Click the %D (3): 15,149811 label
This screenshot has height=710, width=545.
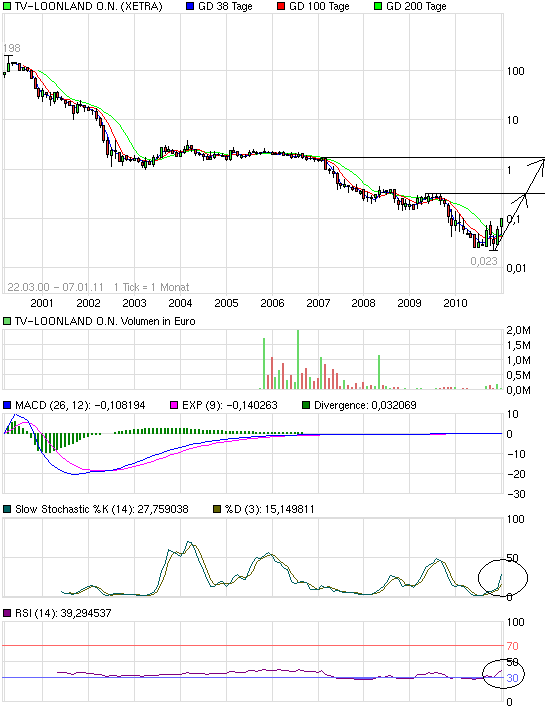pyautogui.click(x=269, y=509)
